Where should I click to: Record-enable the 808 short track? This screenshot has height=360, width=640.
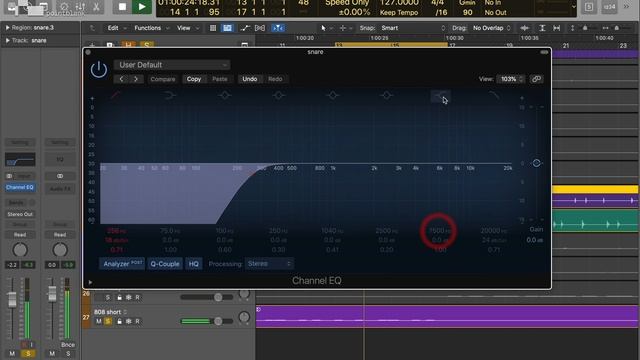tap(138, 322)
